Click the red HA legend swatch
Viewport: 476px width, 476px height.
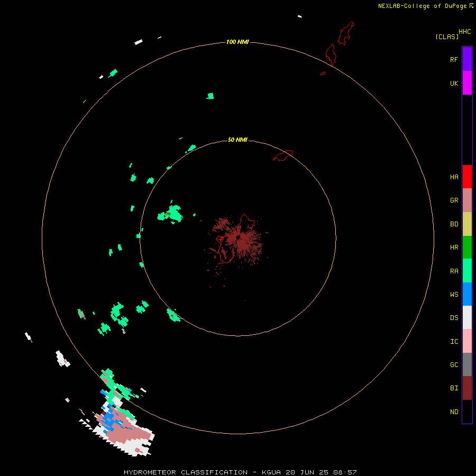pos(467,177)
